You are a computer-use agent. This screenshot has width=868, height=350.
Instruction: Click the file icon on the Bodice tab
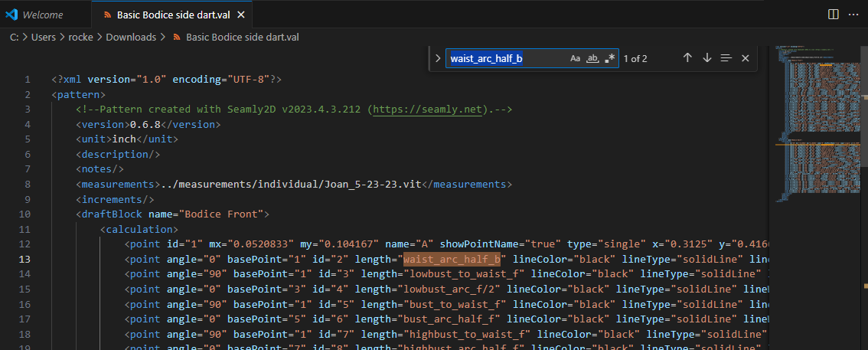pos(107,15)
